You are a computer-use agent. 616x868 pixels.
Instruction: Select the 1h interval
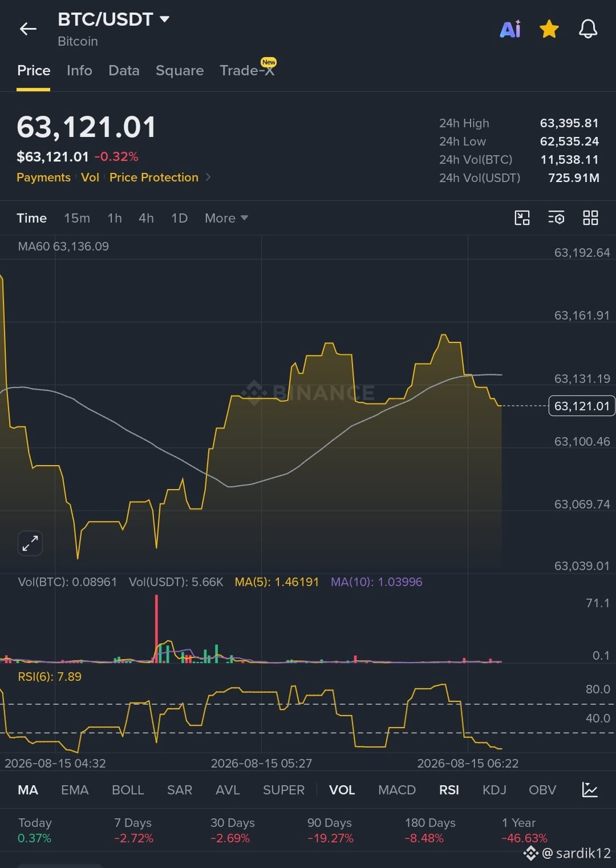tap(115, 218)
